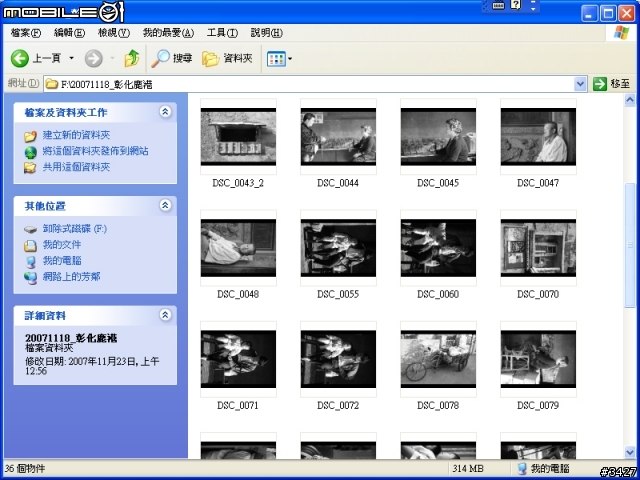This screenshot has width=640, height=480.
Task: Select thumbnail DSC_0045
Action: [438, 136]
